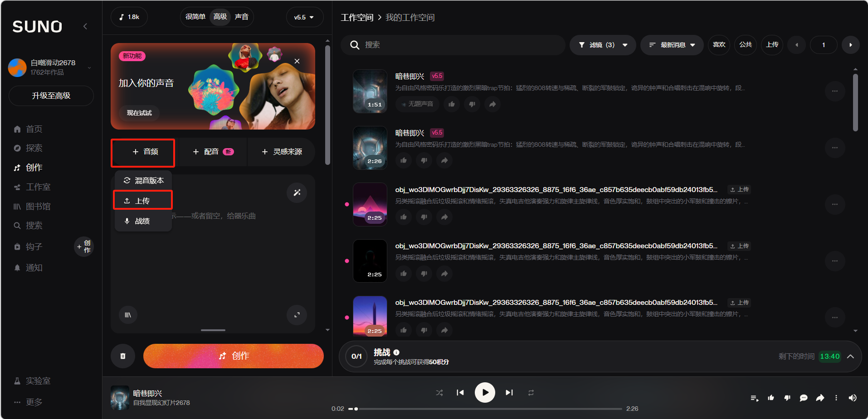
Task: Click the magic wand icon in lyrics box
Action: pos(297,193)
